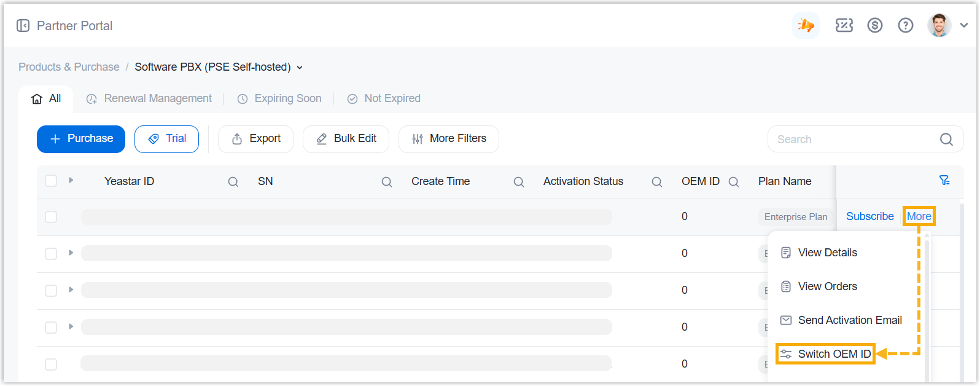Check the first table row checkbox
Viewport: 980px width, 386px height.
51,217
